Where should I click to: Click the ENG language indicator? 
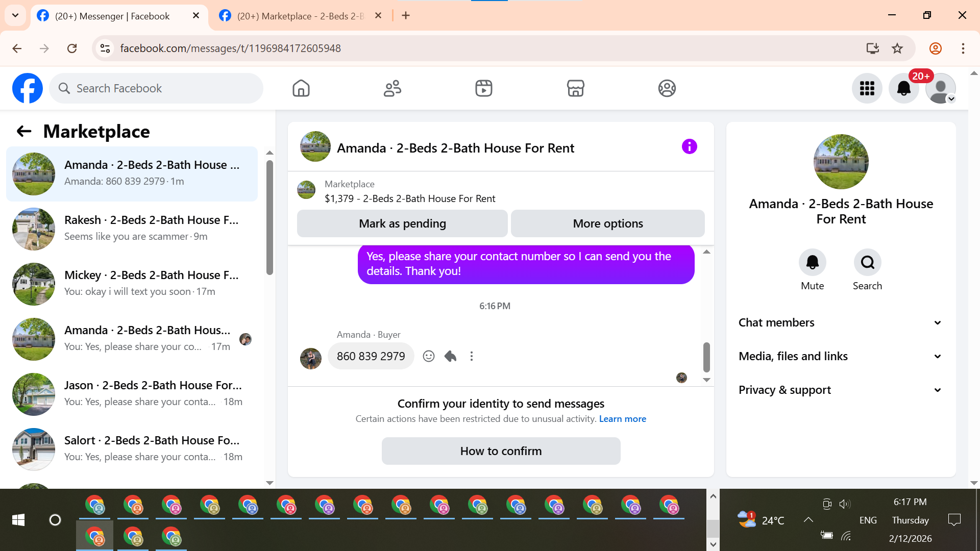click(x=868, y=520)
